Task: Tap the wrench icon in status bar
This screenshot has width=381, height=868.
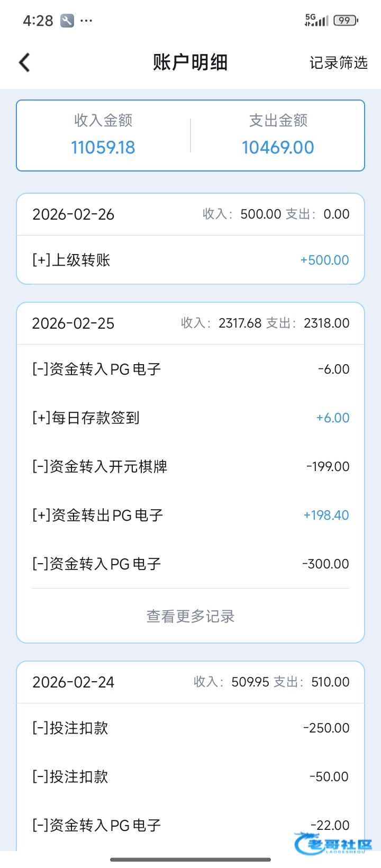Action: tap(67, 21)
